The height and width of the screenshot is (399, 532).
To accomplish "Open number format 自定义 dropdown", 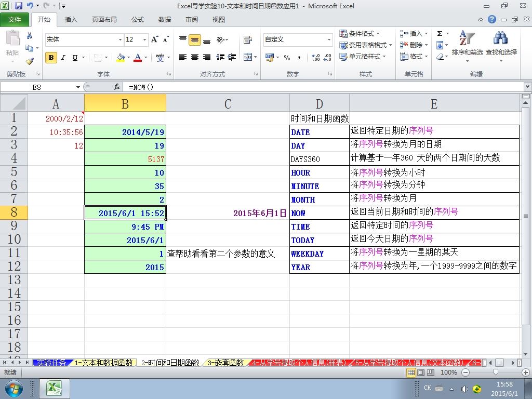I will pyautogui.click(x=329, y=39).
